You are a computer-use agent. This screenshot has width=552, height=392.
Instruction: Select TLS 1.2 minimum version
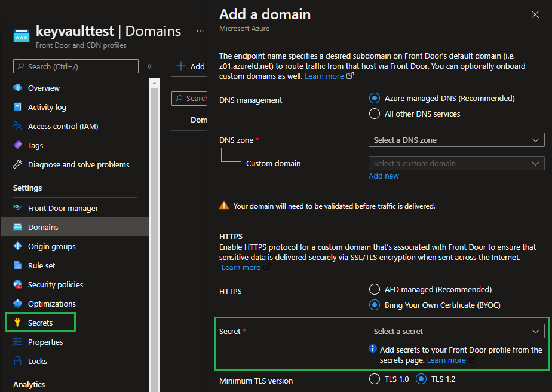coord(421,379)
